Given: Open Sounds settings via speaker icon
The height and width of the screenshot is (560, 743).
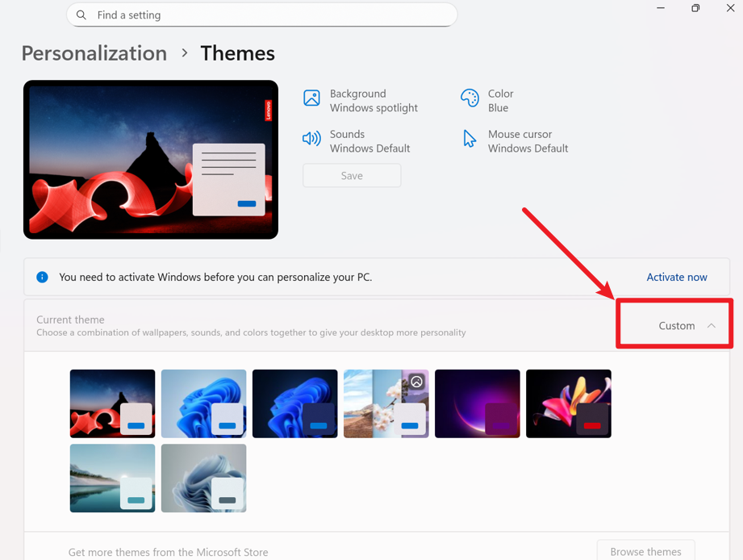Looking at the screenshot, I should 311,138.
